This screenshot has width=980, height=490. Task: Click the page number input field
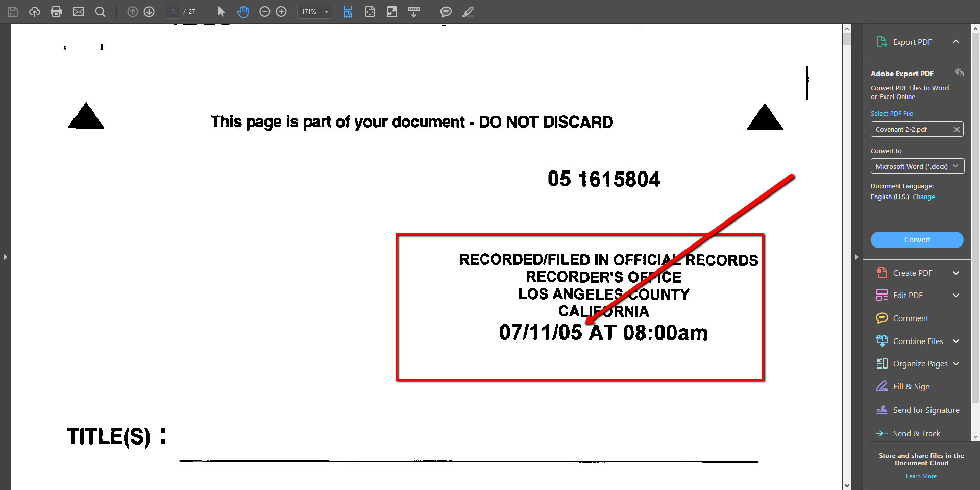(173, 12)
